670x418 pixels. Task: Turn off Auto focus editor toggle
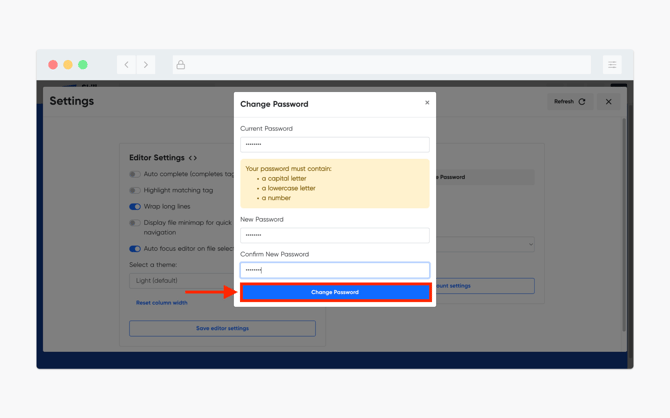click(x=135, y=249)
